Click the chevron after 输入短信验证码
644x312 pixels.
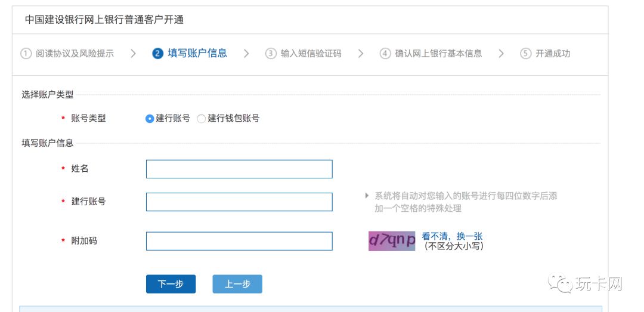pos(360,54)
